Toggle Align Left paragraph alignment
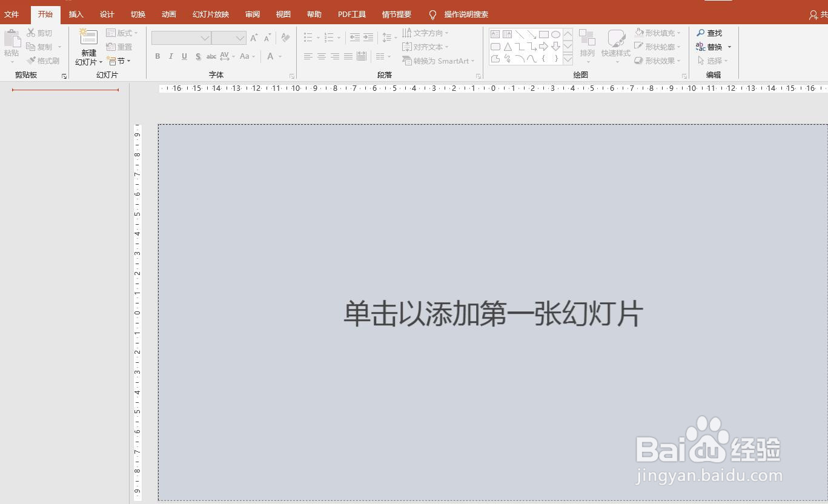The image size is (828, 504). point(308,56)
